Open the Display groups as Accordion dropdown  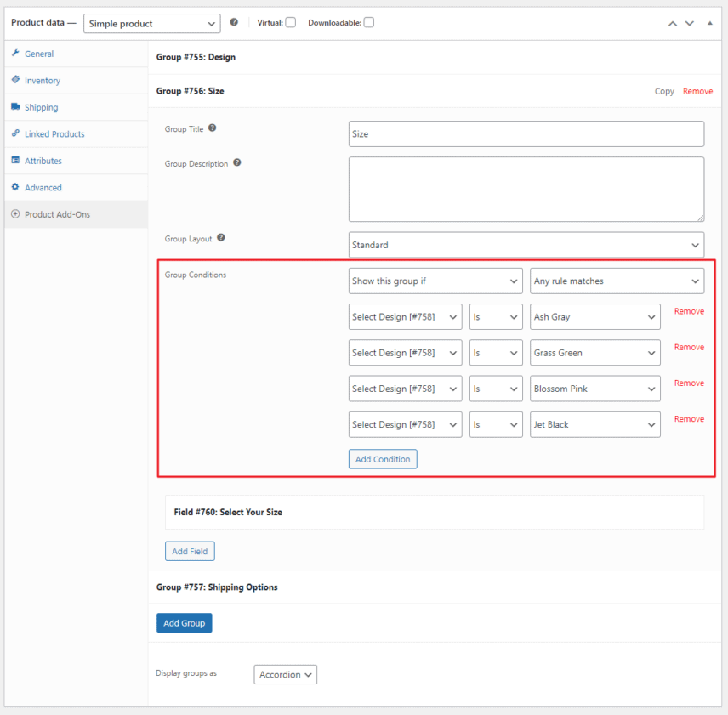tap(285, 673)
